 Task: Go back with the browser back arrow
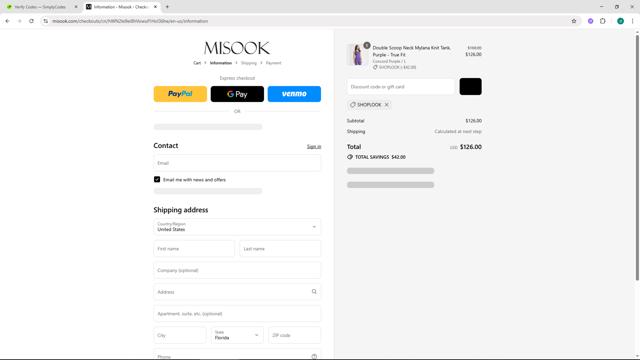[7, 21]
